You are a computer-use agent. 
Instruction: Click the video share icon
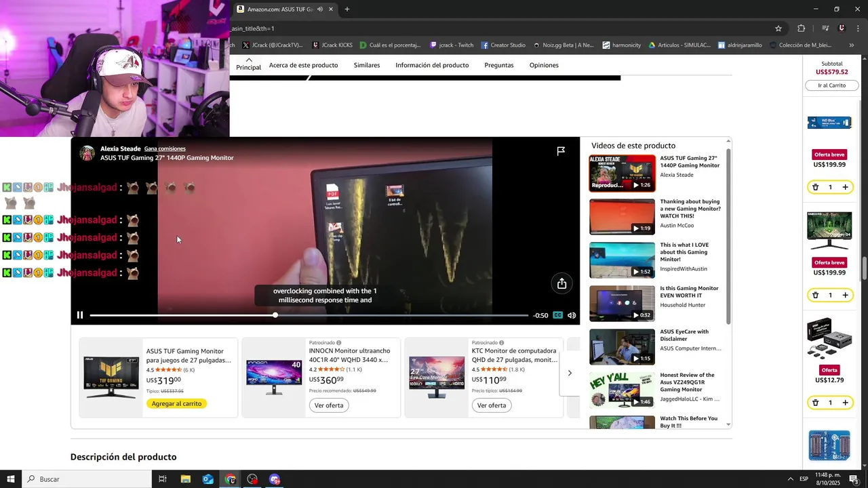(x=561, y=284)
